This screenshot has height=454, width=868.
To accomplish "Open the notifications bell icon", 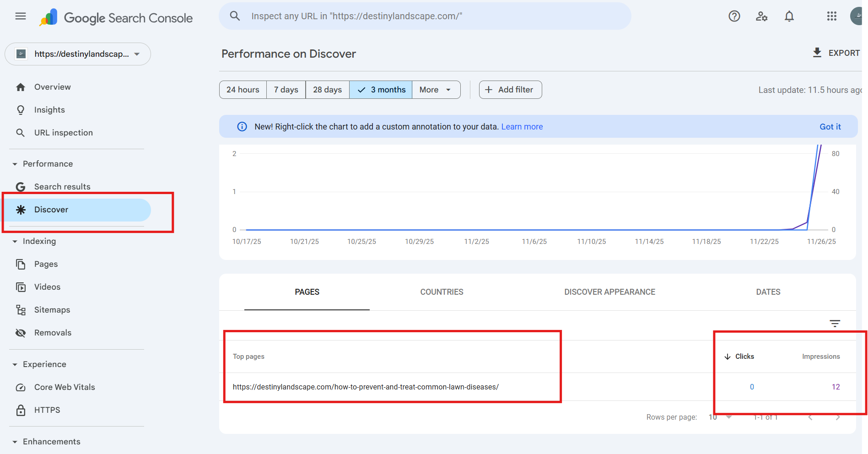I will pyautogui.click(x=789, y=16).
